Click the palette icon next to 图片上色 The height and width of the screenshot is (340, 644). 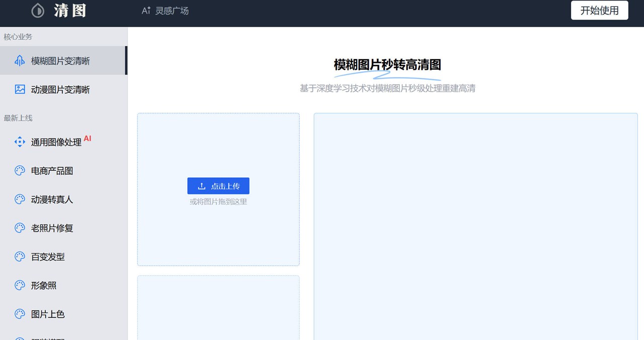pos(20,314)
